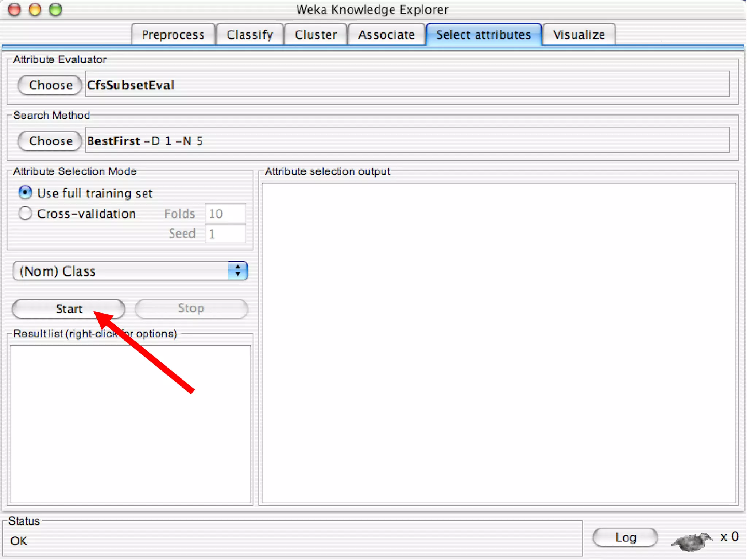Click the red close window button
Viewport: 747px width, 560px height.
click(x=15, y=9)
